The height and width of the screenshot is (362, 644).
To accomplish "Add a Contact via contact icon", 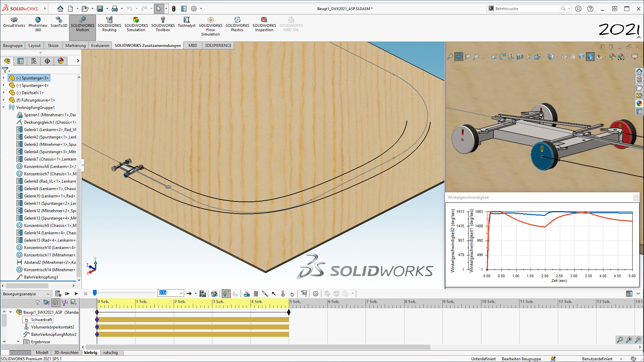I will tap(283, 294).
